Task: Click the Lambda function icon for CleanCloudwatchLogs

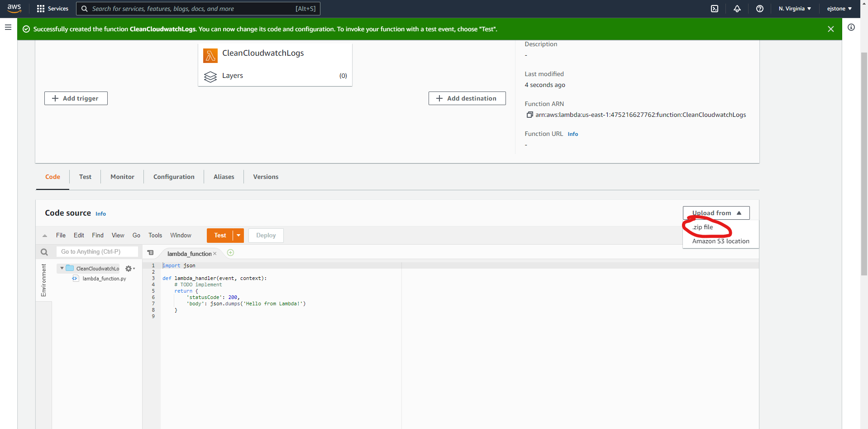Action: coord(210,55)
